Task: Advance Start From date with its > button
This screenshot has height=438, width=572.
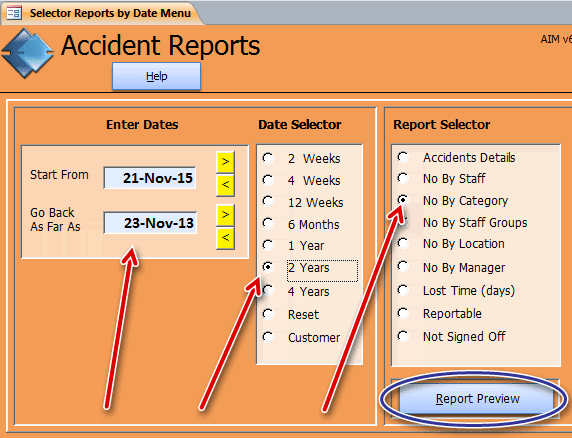Action: point(225,162)
